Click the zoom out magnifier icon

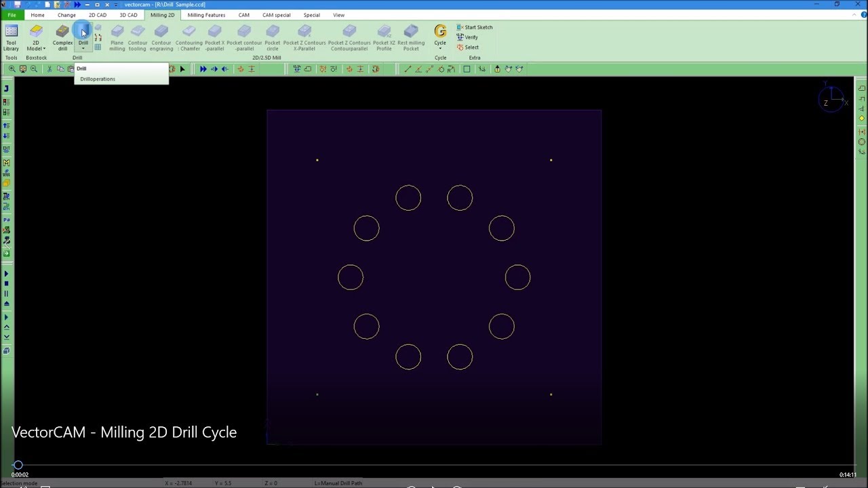tap(34, 69)
